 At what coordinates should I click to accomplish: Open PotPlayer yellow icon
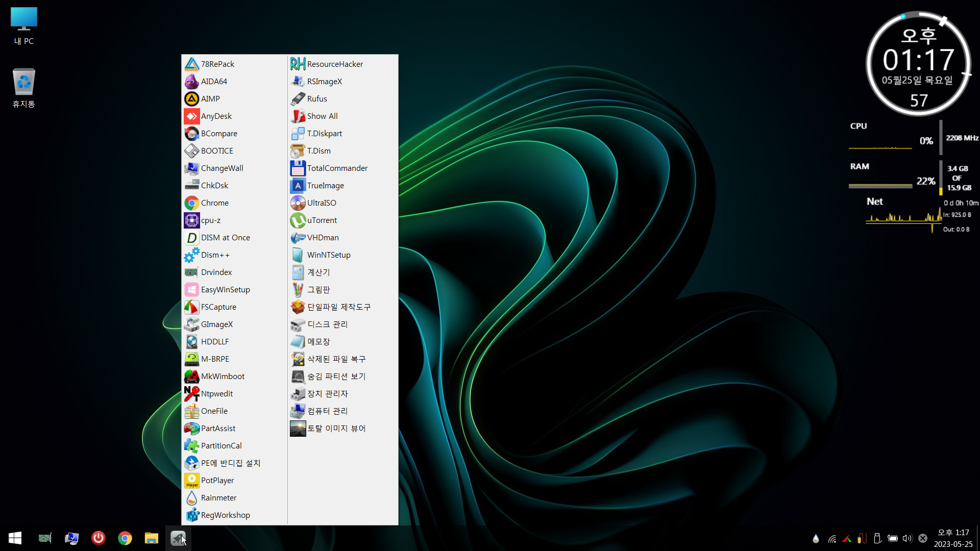191,480
